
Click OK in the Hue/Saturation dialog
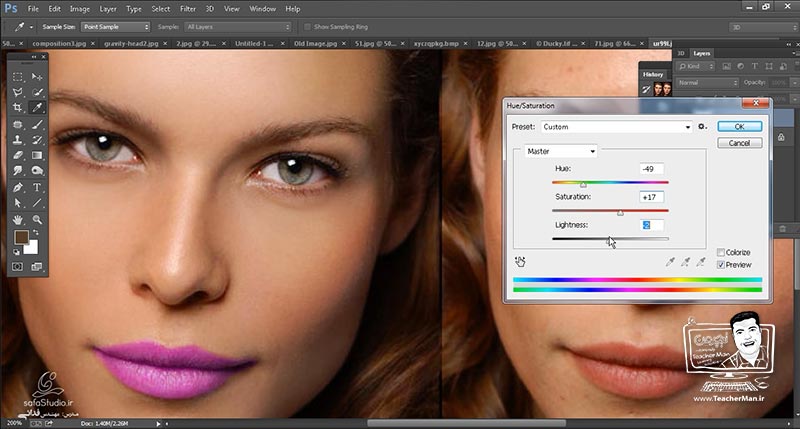pos(739,127)
